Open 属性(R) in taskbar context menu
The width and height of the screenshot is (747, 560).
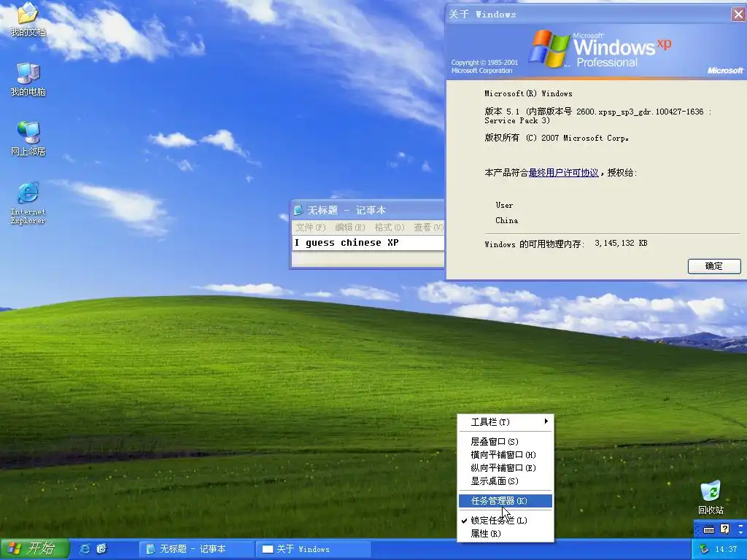click(505, 534)
